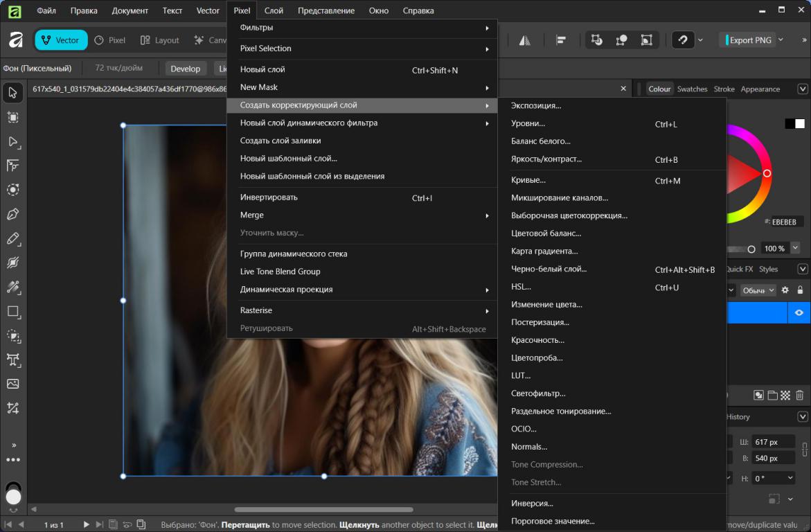Click the Node tool arrow icon

pos(12,141)
